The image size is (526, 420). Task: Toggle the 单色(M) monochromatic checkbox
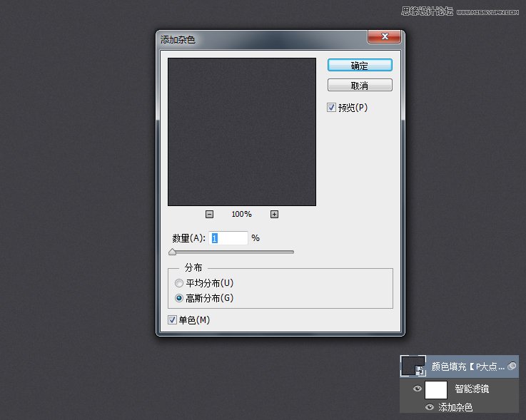tap(172, 320)
